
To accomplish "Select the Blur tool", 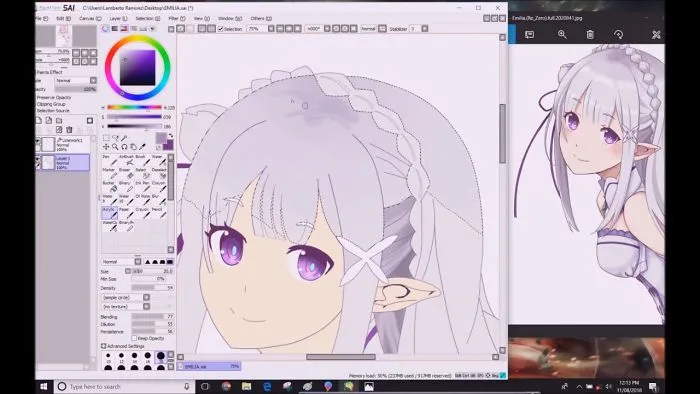I will [x=158, y=199].
